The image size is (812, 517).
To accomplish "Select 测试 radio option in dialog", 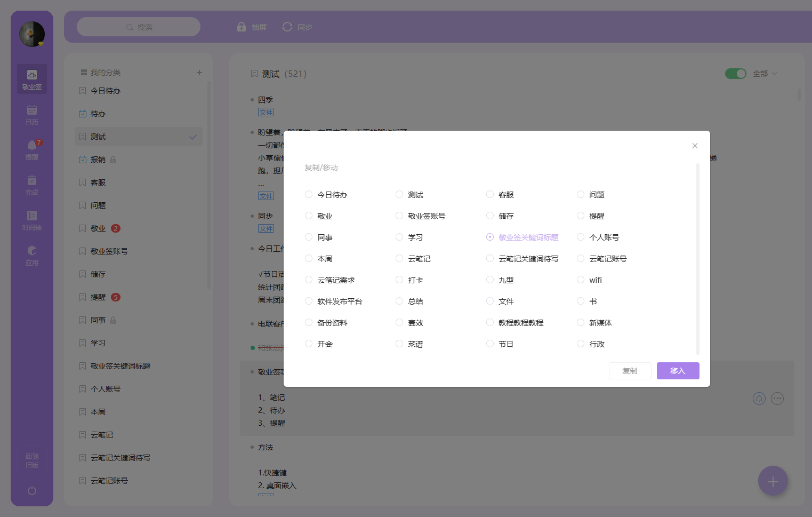I will 399,194.
